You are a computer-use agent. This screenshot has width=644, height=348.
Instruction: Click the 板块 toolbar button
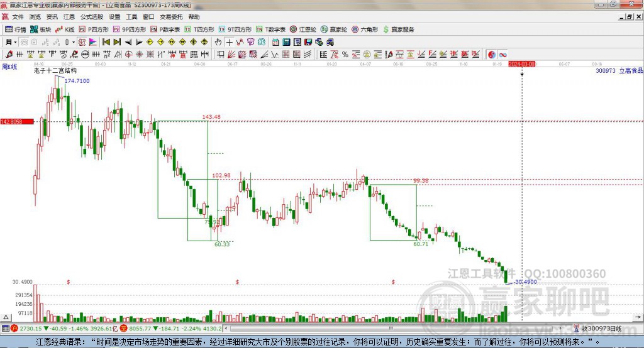pos(41,30)
